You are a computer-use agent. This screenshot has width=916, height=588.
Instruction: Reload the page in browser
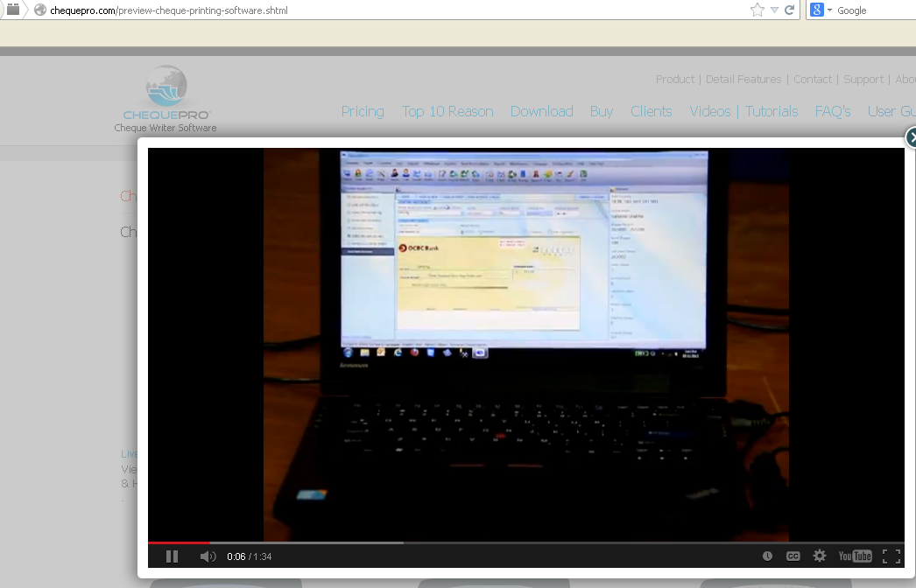click(790, 10)
